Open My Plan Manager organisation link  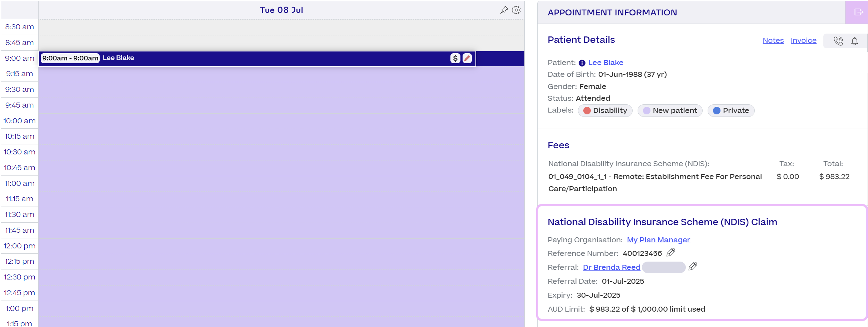(658, 240)
